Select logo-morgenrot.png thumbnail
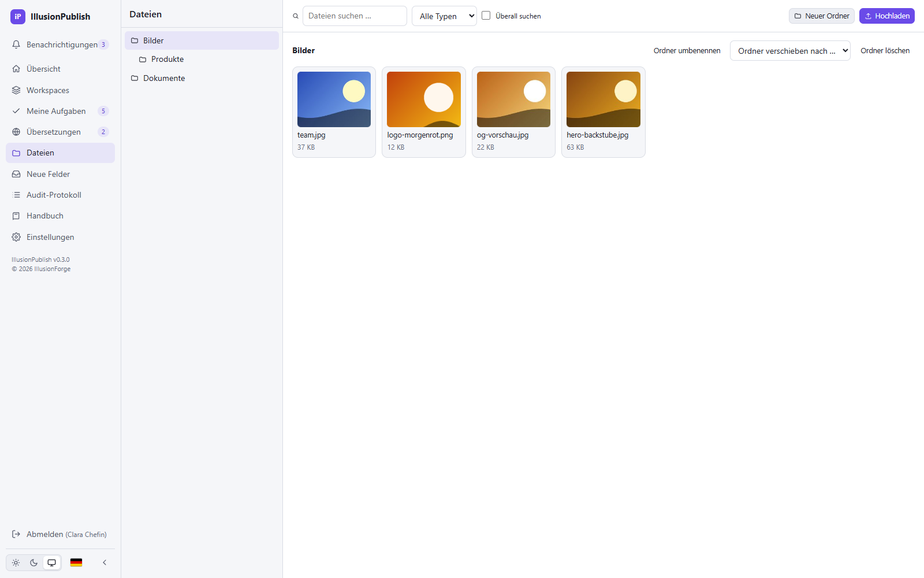This screenshot has height=578, width=924. tap(424, 99)
